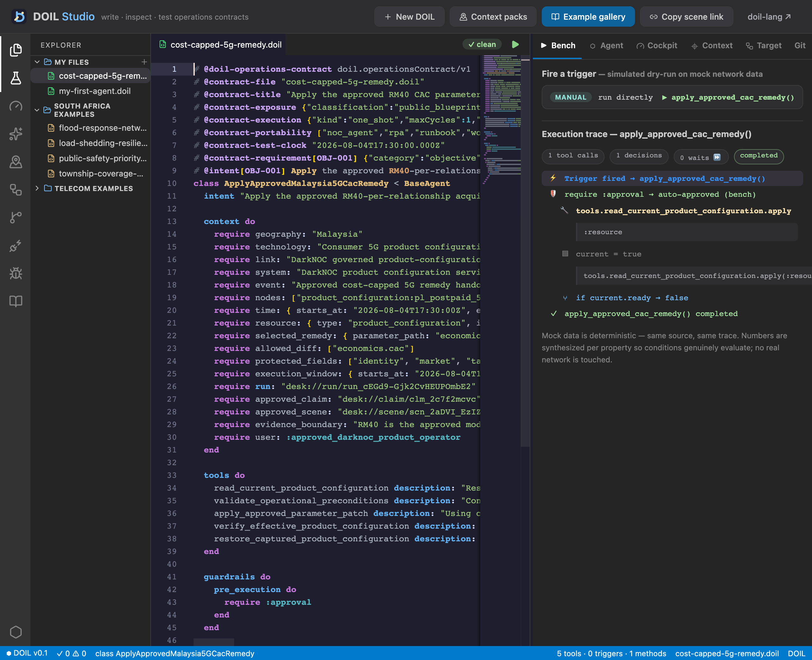Open the Git branch icon in sidebar

click(x=16, y=217)
